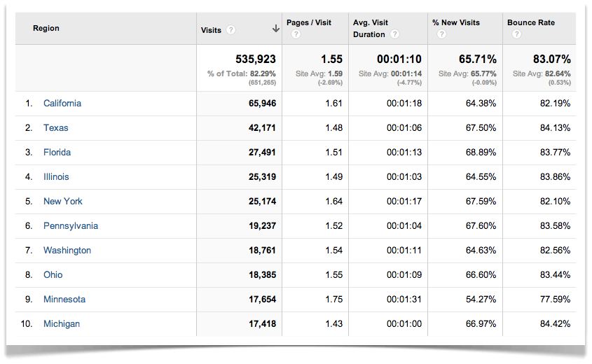Viewport: 592px width, 364px height.
Task: Click the help icon under Bounce Rate
Action: [516, 34]
